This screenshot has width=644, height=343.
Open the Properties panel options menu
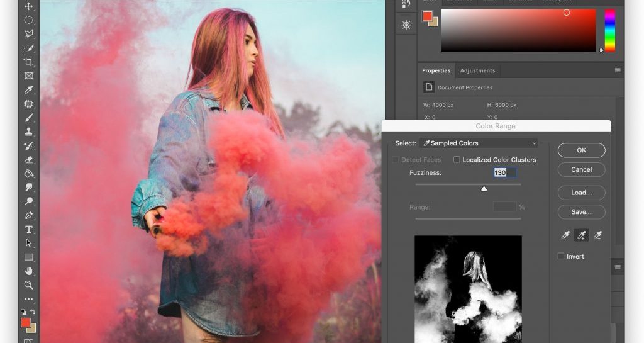[618, 70]
